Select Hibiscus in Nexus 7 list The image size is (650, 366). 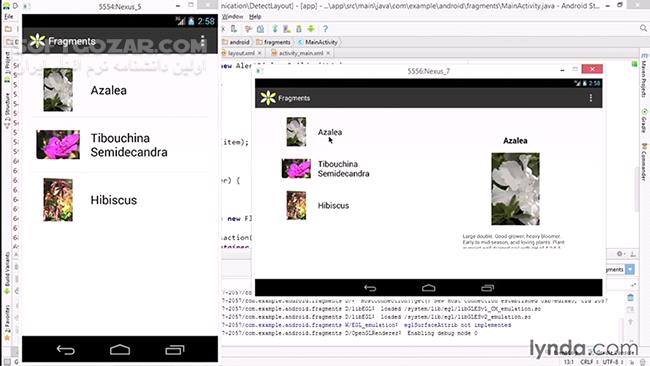click(x=333, y=206)
